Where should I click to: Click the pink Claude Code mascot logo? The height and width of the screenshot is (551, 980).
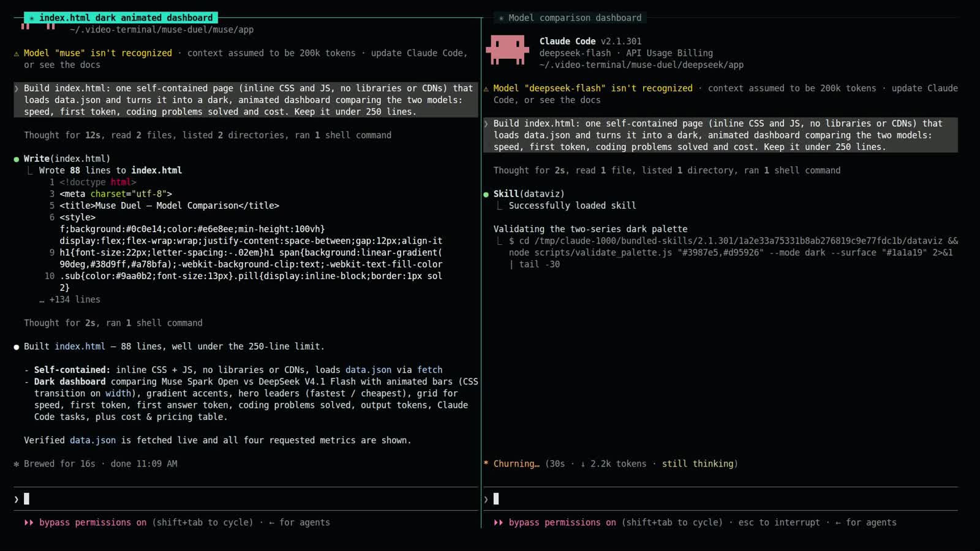[507, 50]
